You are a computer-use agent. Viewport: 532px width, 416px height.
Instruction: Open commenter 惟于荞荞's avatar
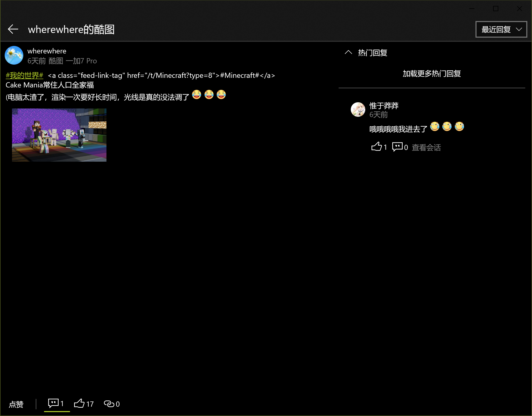[358, 109]
